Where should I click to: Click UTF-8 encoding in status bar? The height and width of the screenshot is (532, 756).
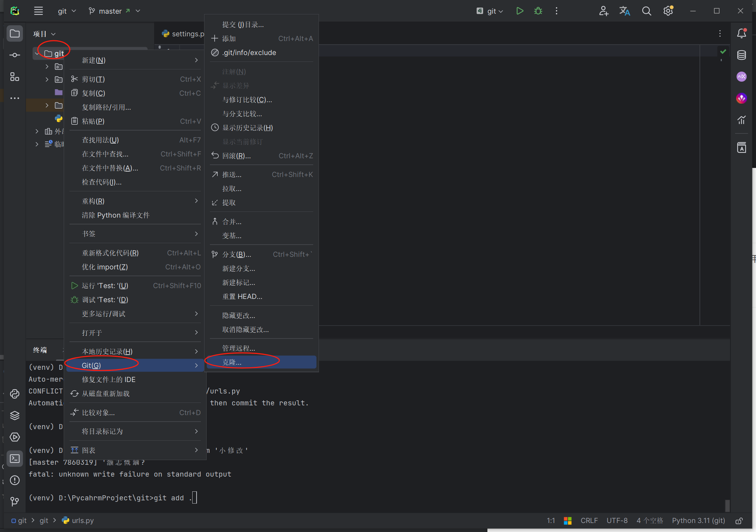click(x=617, y=520)
